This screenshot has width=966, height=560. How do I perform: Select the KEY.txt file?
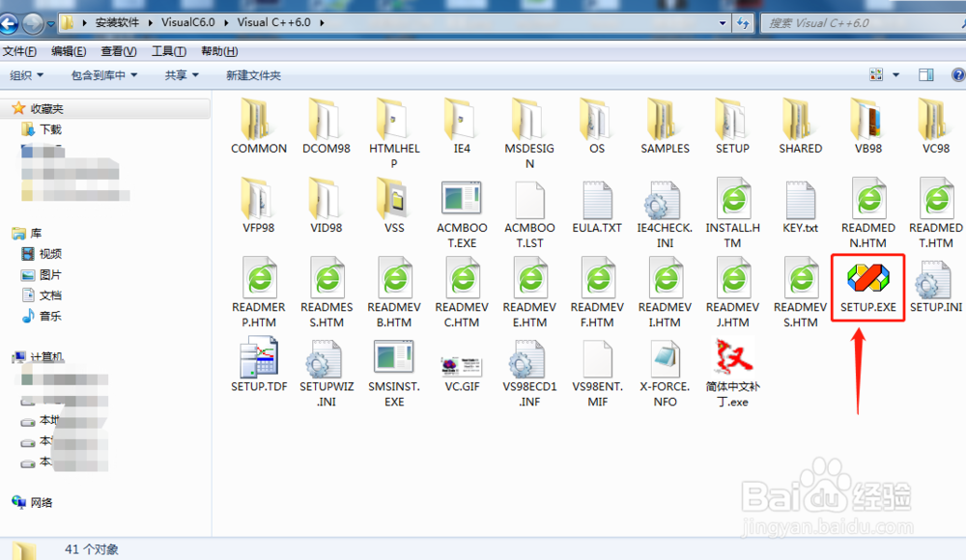(x=800, y=207)
